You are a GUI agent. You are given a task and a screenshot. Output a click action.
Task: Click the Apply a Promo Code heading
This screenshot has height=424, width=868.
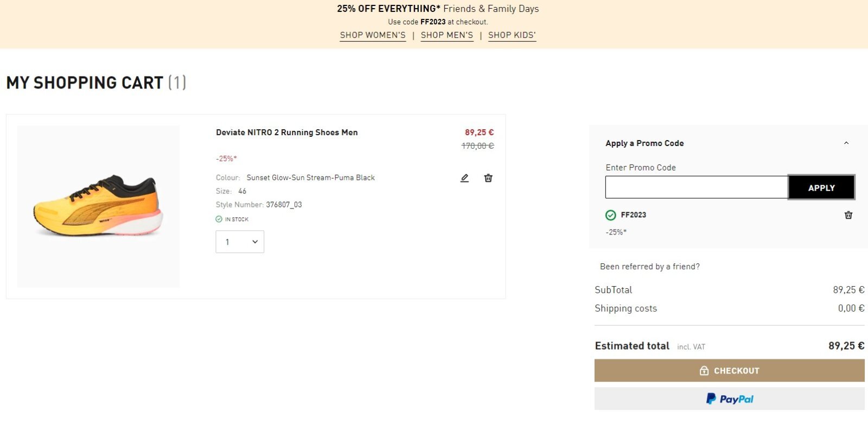point(644,143)
